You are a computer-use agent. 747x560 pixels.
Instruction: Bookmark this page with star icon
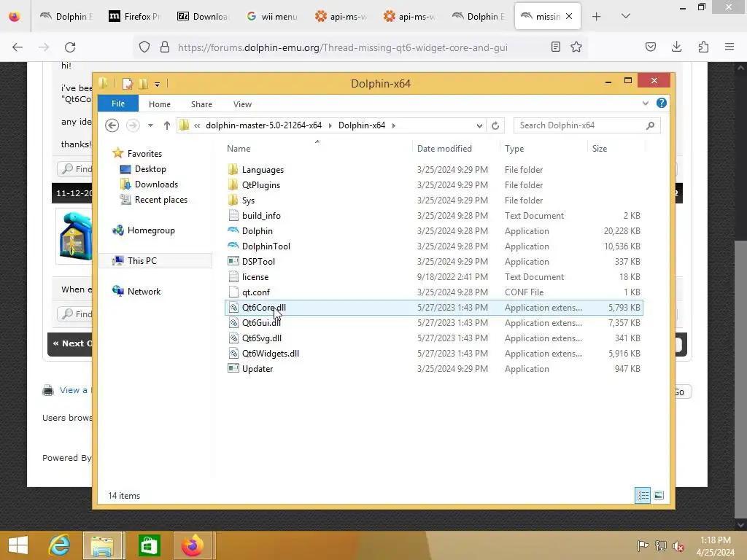pyautogui.click(x=576, y=47)
